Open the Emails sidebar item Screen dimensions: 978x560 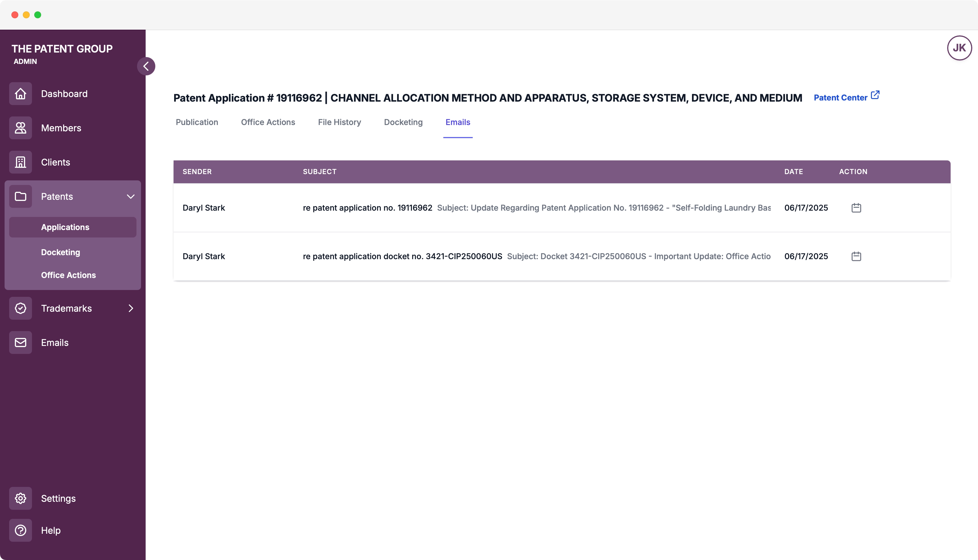tap(55, 342)
